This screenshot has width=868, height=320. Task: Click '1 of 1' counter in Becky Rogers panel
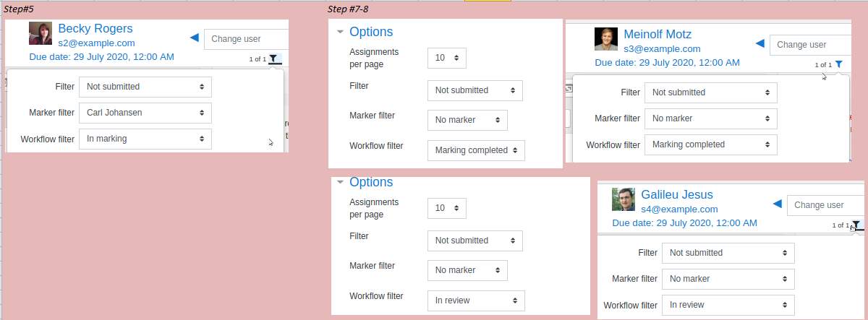pos(258,59)
